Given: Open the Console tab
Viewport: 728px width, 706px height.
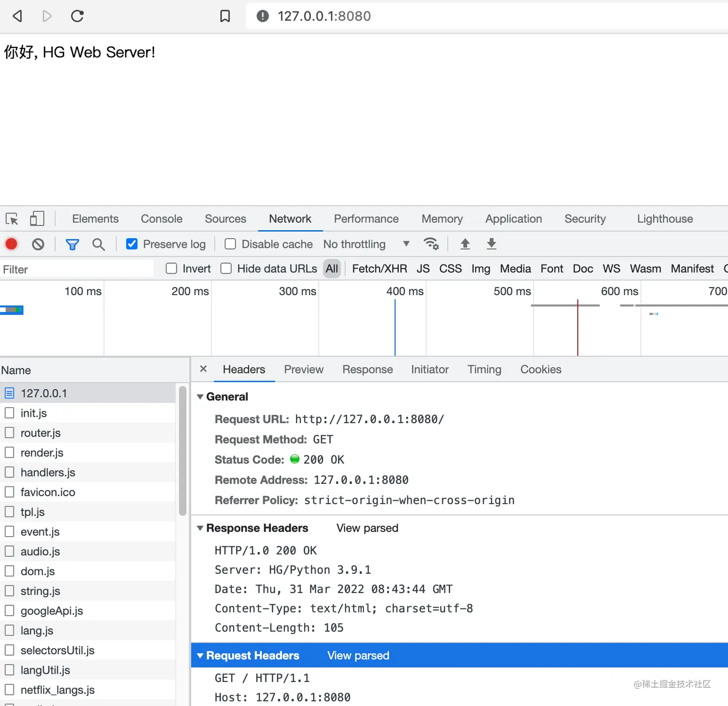Looking at the screenshot, I should coord(162,219).
